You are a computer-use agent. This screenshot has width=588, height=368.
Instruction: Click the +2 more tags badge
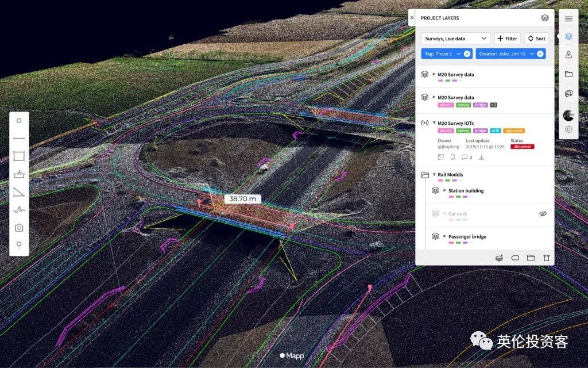click(493, 105)
